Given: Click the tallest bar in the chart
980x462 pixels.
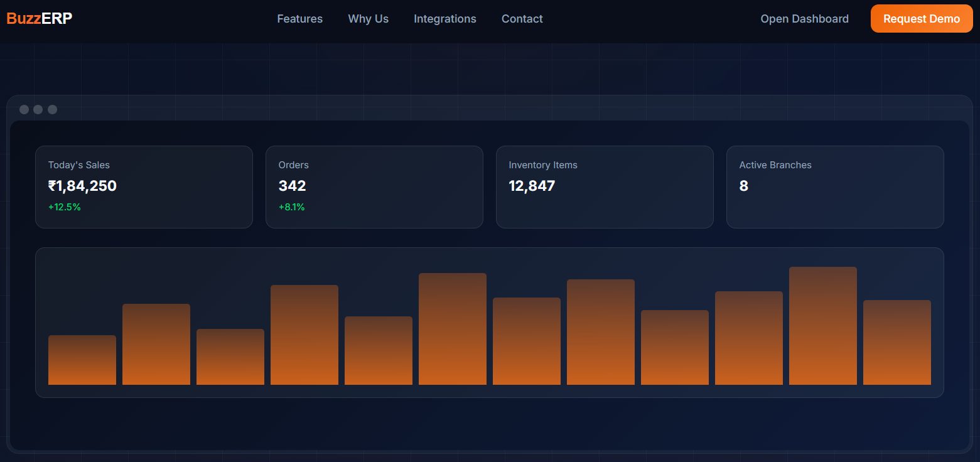Looking at the screenshot, I should [x=822, y=326].
